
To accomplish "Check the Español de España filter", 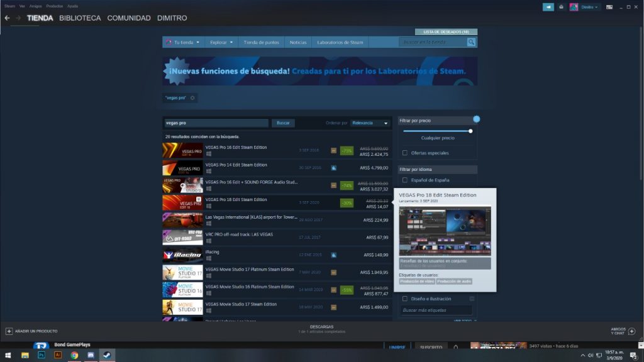I will [x=405, y=180].
